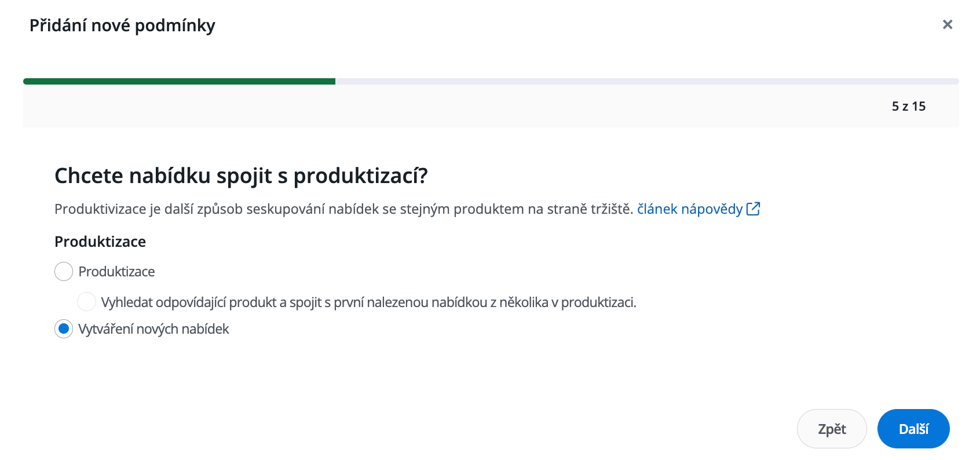Click the external-link icon after článek nápovědy
The image size is (980, 460).
click(753, 209)
